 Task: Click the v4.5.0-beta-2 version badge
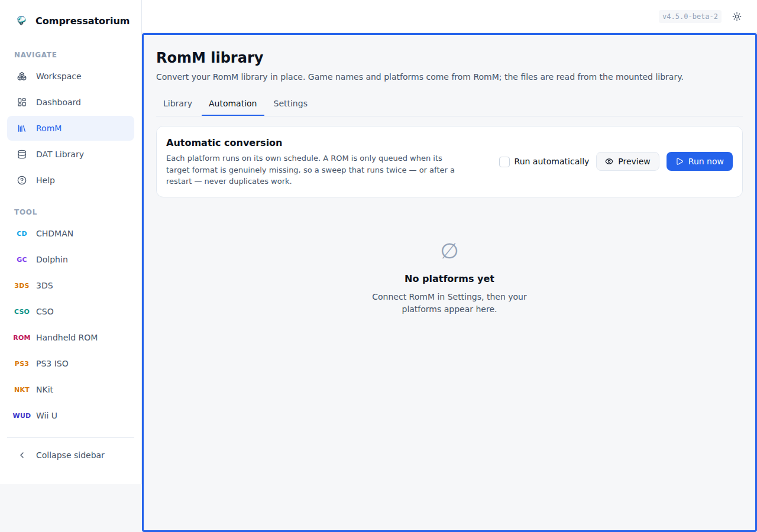[690, 17]
